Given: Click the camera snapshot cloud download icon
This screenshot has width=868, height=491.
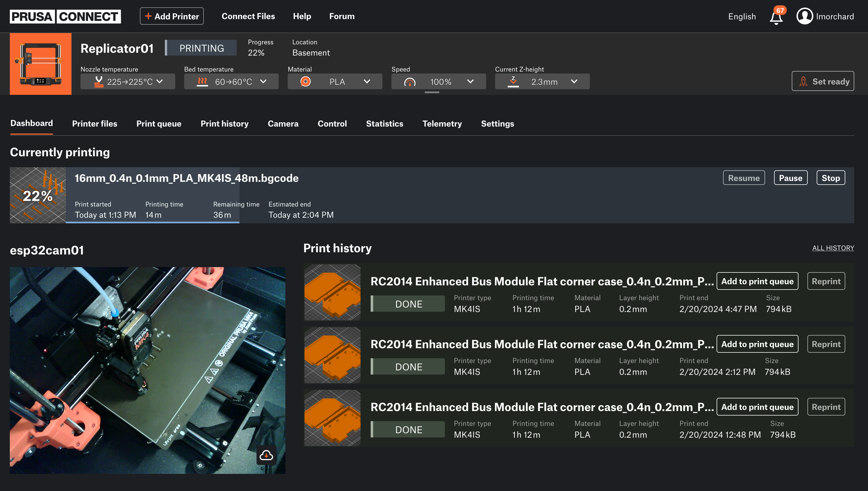Looking at the screenshot, I should [266, 455].
